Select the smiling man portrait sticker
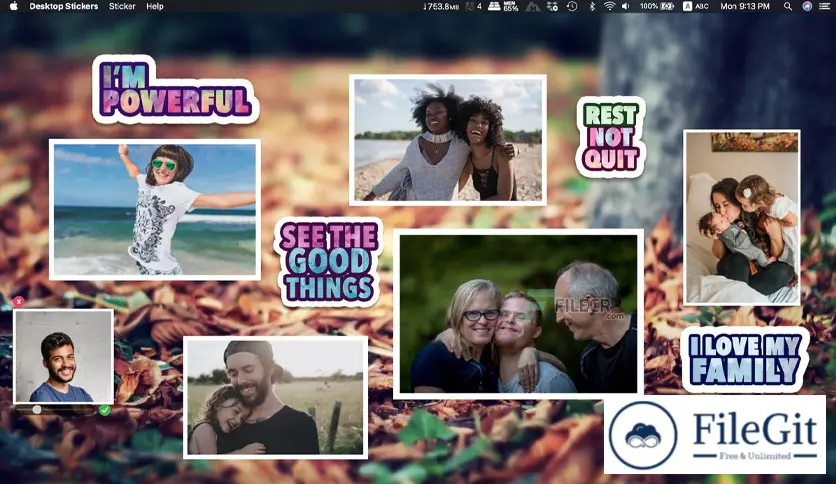The width and height of the screenshot is (836, 484). click(63, 357)
